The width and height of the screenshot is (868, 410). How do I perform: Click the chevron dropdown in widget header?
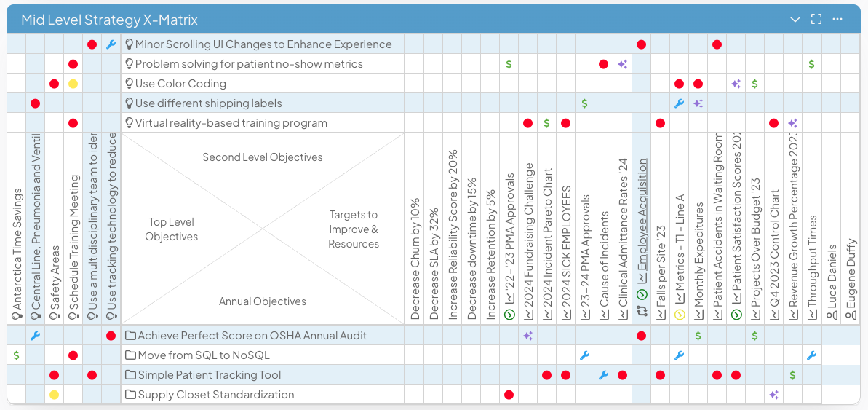coord(795,19)
